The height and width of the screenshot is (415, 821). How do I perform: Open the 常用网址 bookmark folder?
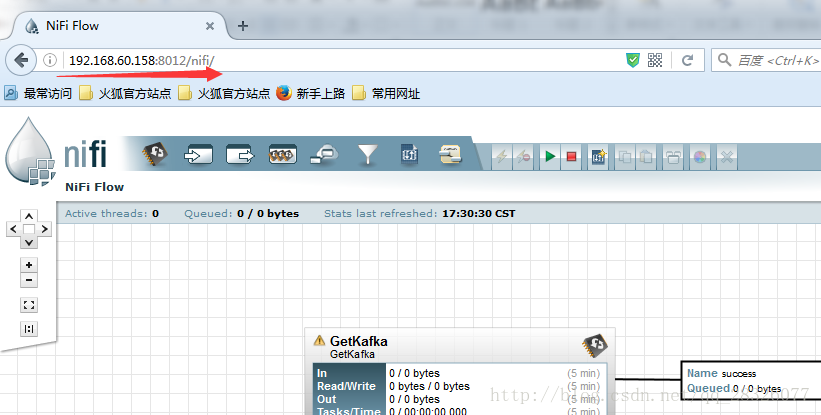(386, 94)
